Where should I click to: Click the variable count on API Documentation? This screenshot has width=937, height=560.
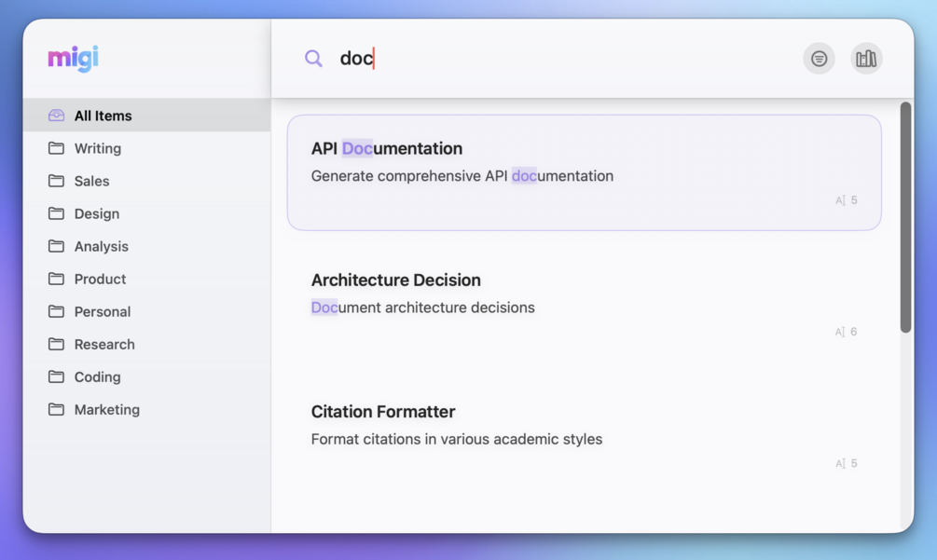847,200
